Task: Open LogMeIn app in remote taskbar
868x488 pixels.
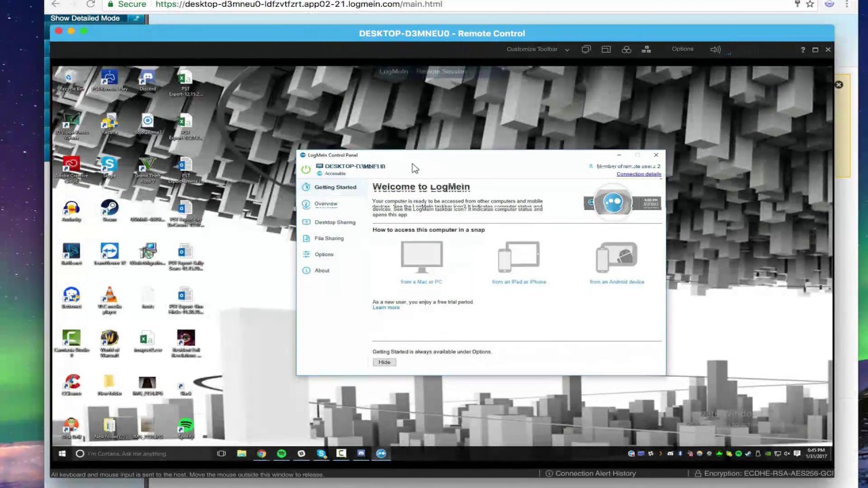Action: point(381,453)
